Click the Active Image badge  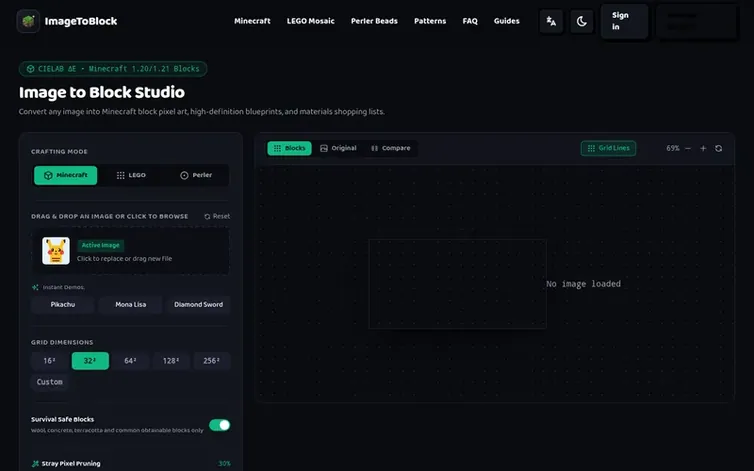[101, 245]
